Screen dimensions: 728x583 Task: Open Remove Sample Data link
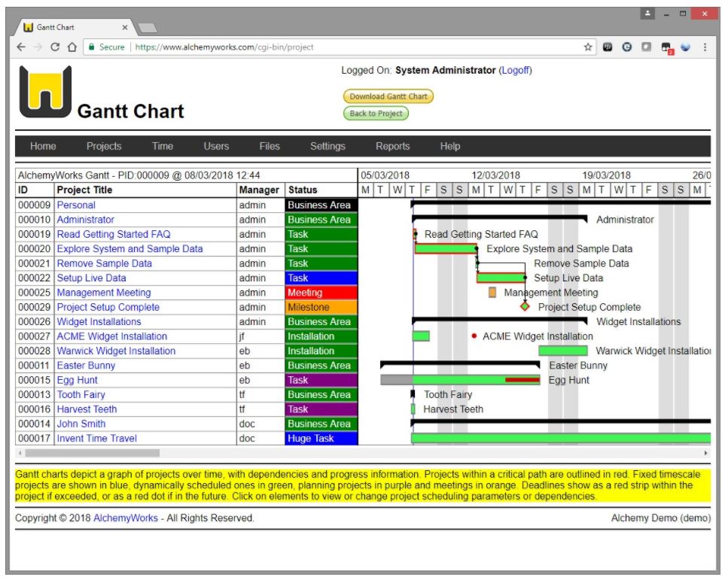tap(105, 263)
